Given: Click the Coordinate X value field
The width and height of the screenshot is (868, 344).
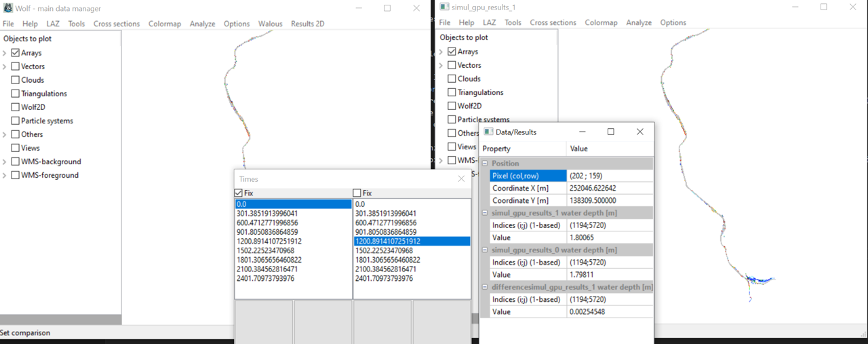Looking at the screenshot, I should coord(609,188).
